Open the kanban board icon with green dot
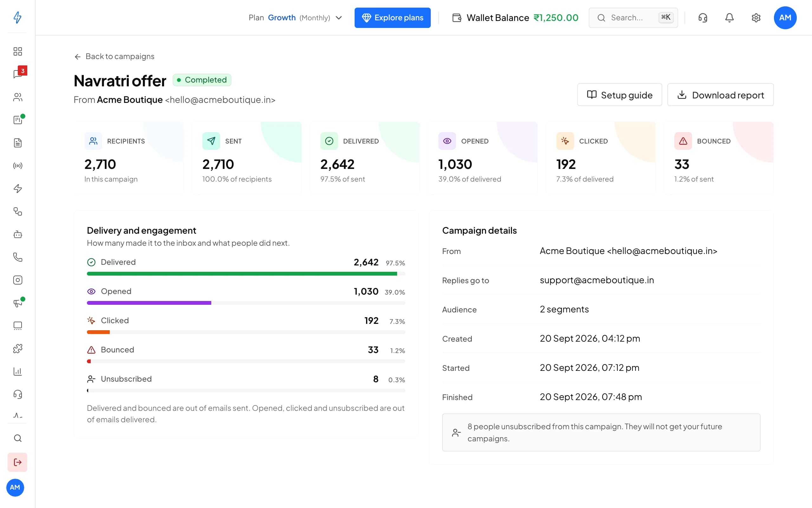The height and width of the screenshot is (508, 812). 17,120
